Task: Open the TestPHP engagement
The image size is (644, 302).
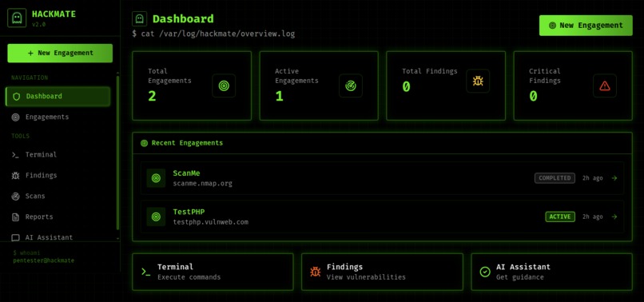Action: 382,217
